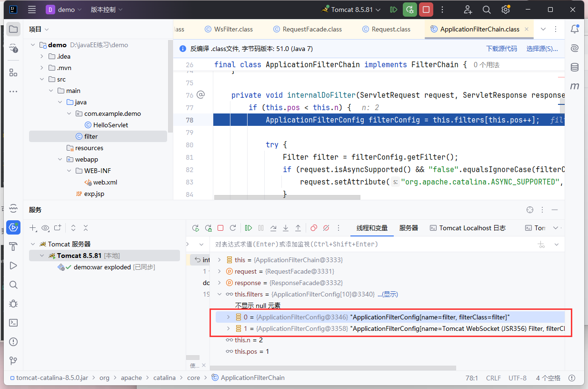Switch to the Tomcat Localhost 日志 tab

point(468,228)
